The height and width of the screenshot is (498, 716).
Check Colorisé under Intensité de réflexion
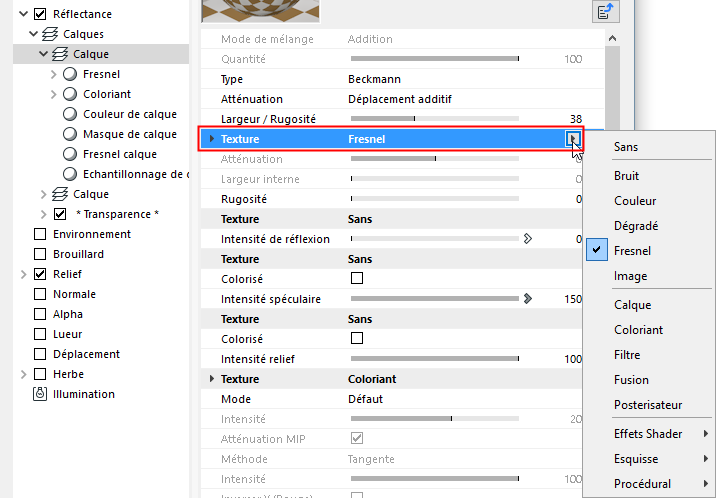point(357,278)
